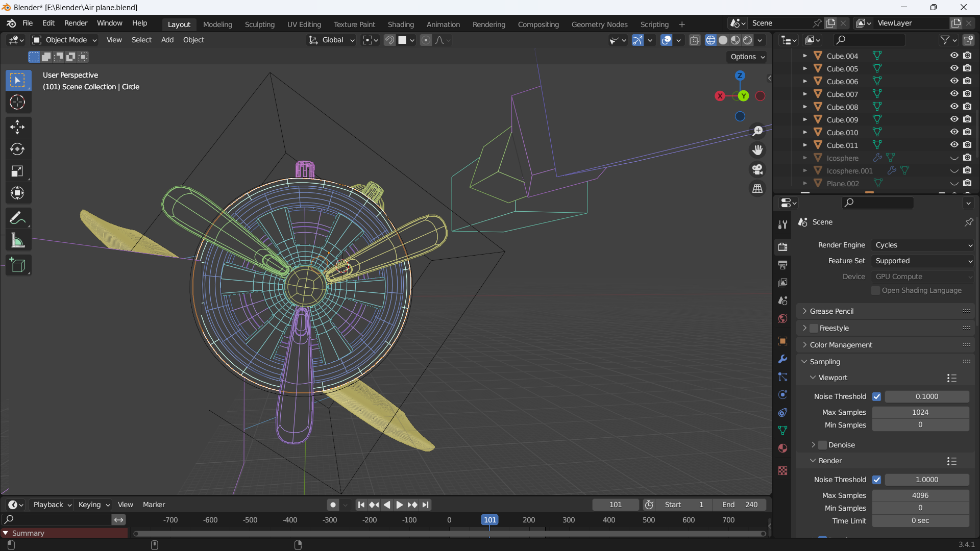Screen dimensions: 980x551
Task: Enable Noise Threshold for Viewport sampling
Action: 877,396
